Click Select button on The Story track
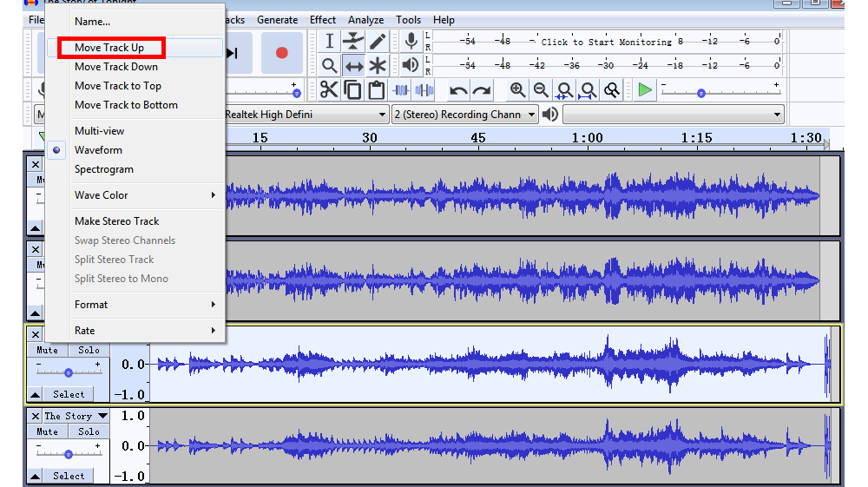Image resolution: width=868 pixels, height=487 pixels. pos(69,476)
